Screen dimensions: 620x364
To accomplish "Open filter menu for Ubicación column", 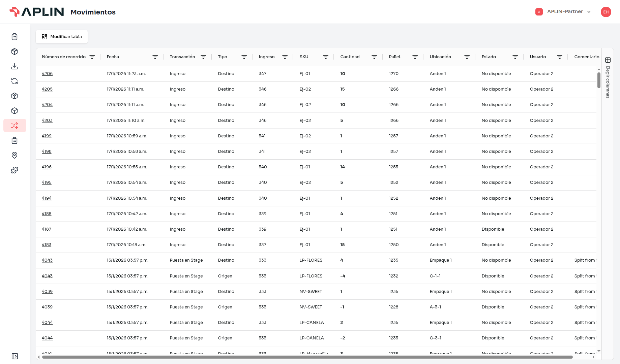I will click(x=467, y=57).
